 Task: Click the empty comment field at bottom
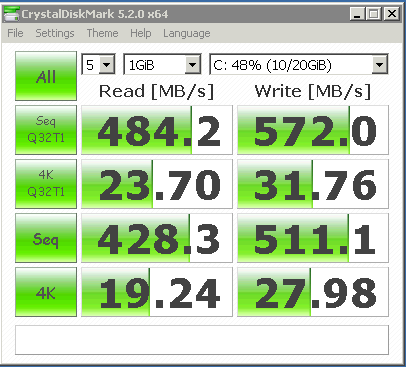pos(202,340)
